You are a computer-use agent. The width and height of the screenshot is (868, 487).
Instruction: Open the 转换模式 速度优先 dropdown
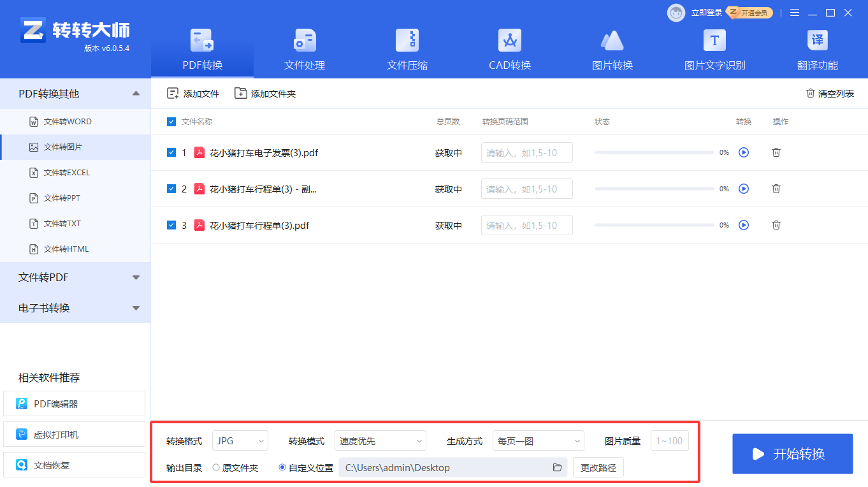(380, 441)
